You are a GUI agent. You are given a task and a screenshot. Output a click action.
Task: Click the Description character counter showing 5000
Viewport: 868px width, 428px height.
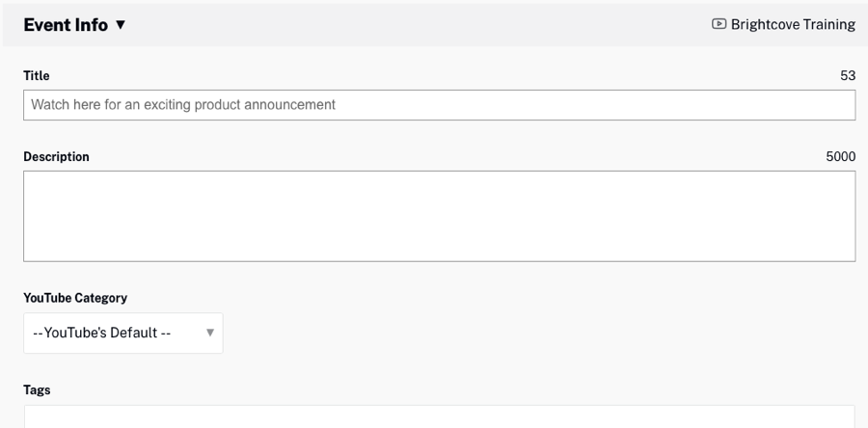point(840,157)
